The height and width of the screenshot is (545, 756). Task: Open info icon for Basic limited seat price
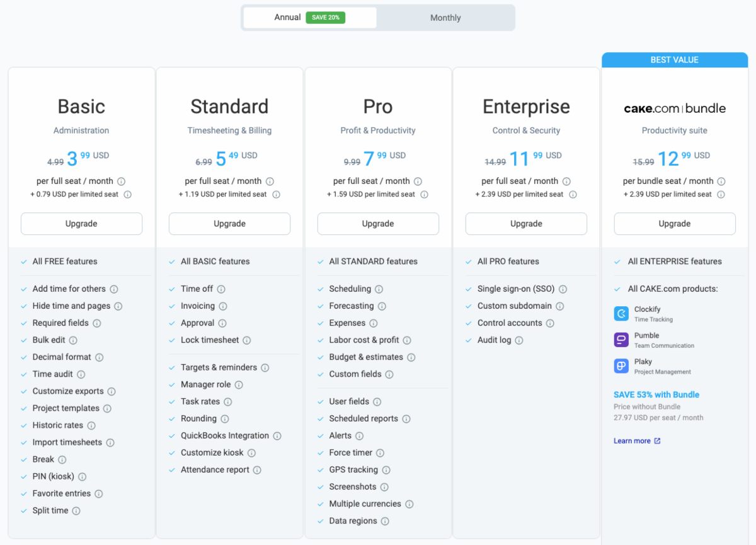point(127,195)
